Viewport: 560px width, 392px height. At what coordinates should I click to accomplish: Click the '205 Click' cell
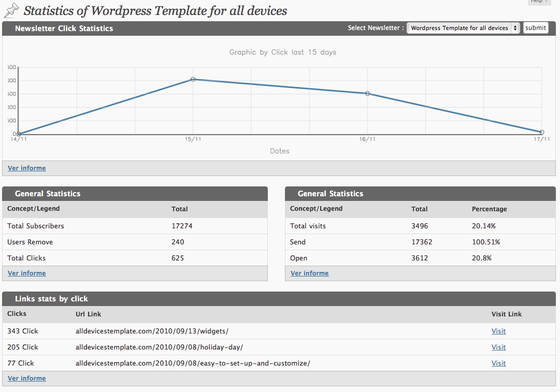[22, 347]
